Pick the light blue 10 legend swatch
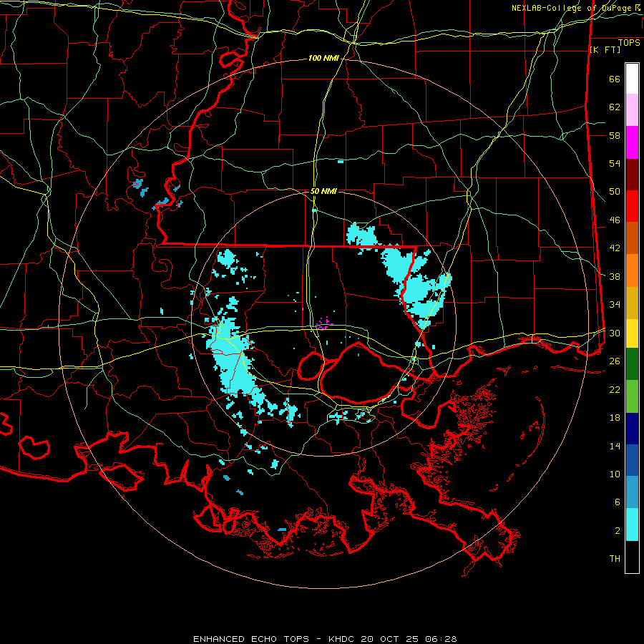 (x=632, y=492)
